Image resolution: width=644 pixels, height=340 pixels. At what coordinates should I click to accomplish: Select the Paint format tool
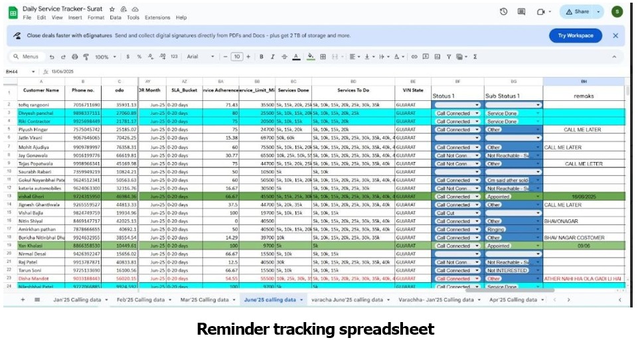[85, 57]
